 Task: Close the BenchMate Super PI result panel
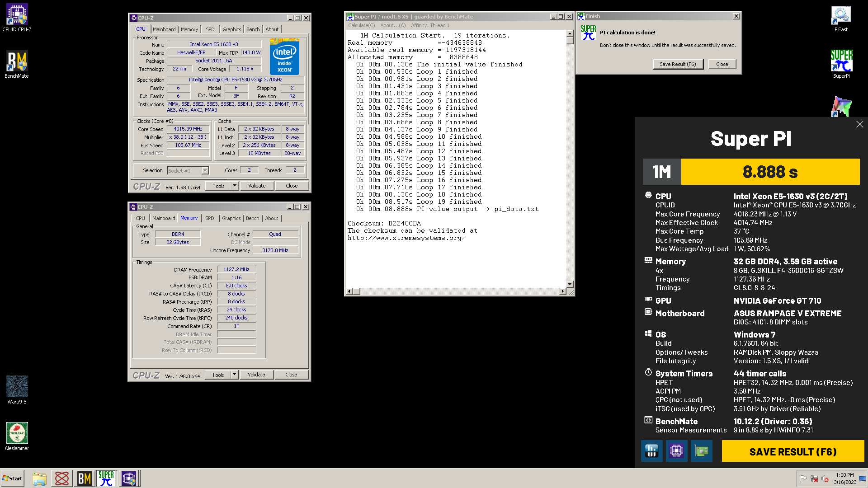(x=859, y=124)
